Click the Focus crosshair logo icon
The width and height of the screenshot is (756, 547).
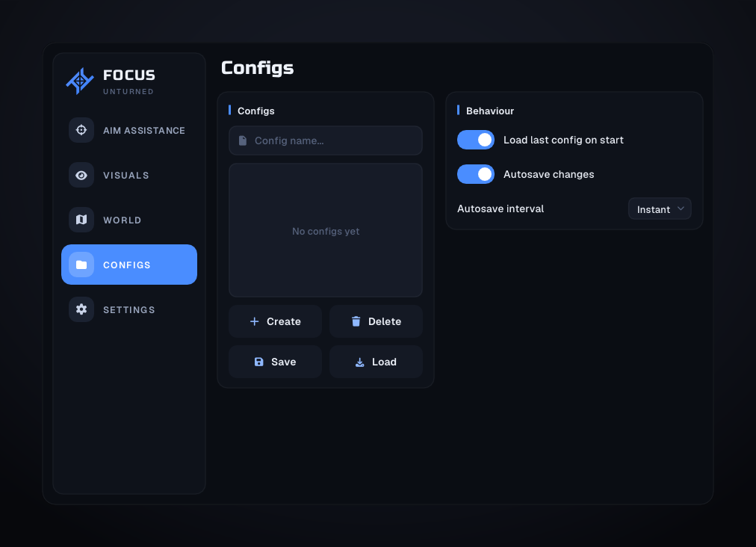[x=80, y=81]
